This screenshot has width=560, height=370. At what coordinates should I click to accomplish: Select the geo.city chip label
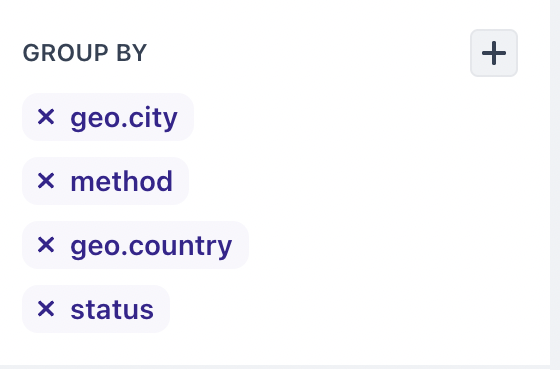(x=124, y=118)
